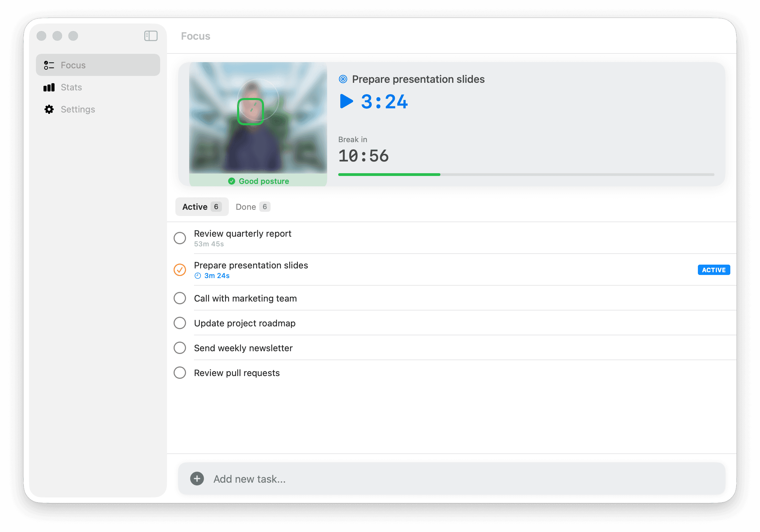Click the Good posture checkmark badge
Viewport: 760px width, 532px height.
(x=232, y=181)
